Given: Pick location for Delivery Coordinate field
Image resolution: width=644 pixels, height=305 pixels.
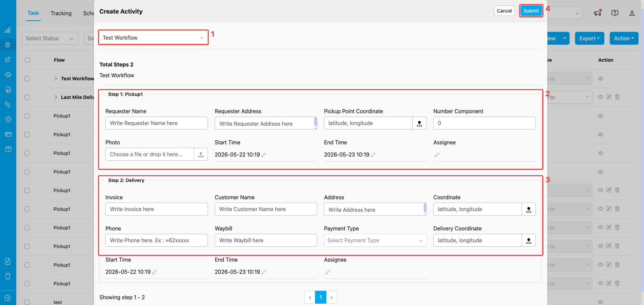Looking at the screenshot, I should click(528, 241).
